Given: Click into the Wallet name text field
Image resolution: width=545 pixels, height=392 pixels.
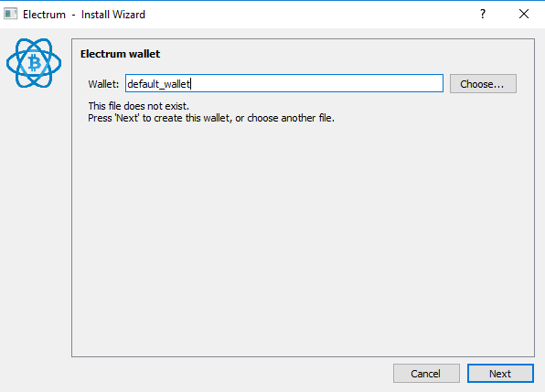Looking at the screenshot, I should click(284, 83).
